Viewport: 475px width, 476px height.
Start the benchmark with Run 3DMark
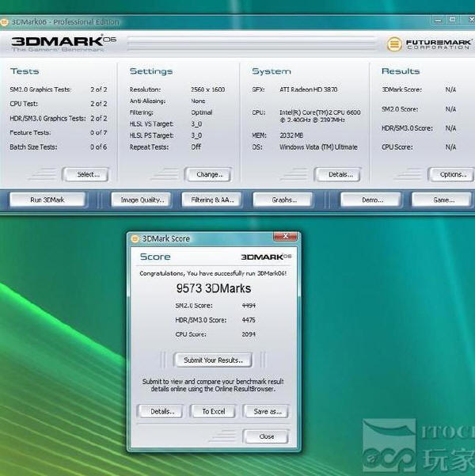(x=47, y=200)
